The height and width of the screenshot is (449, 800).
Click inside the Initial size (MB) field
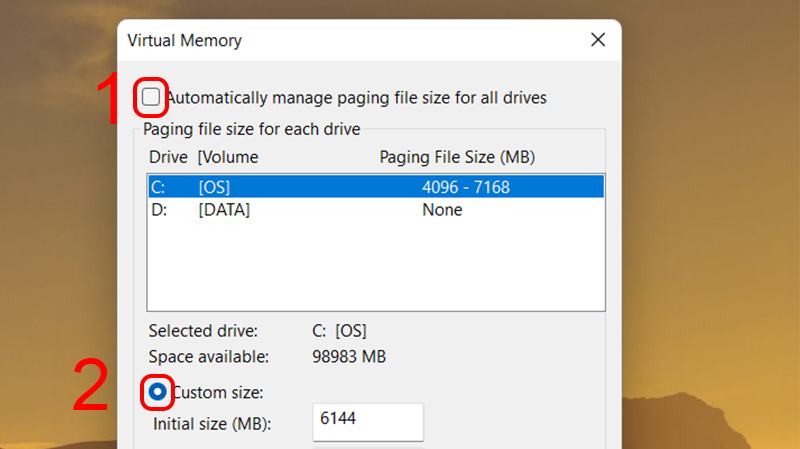(x=369, y=422)
